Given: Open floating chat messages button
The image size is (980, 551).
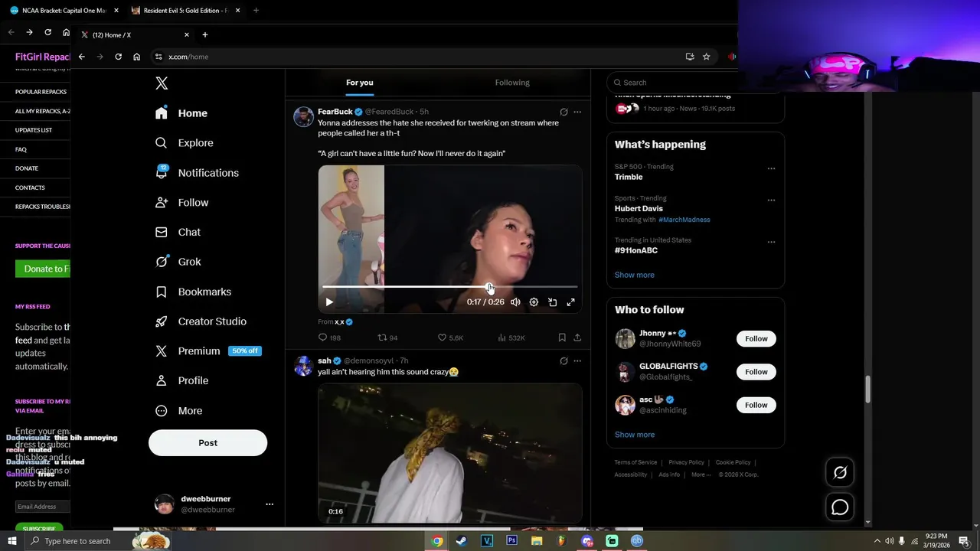Looking at the screenshot, I should (840, 507).
